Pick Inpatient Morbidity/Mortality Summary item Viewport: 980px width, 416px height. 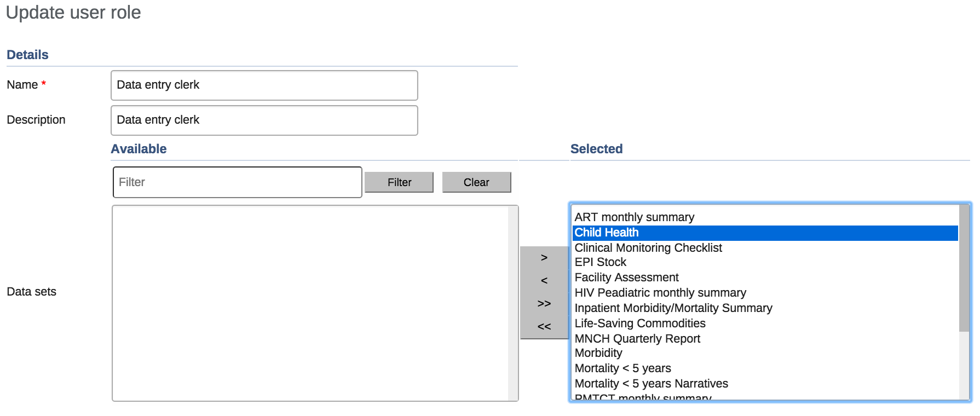pyautogui.click(x=673, y=308)
